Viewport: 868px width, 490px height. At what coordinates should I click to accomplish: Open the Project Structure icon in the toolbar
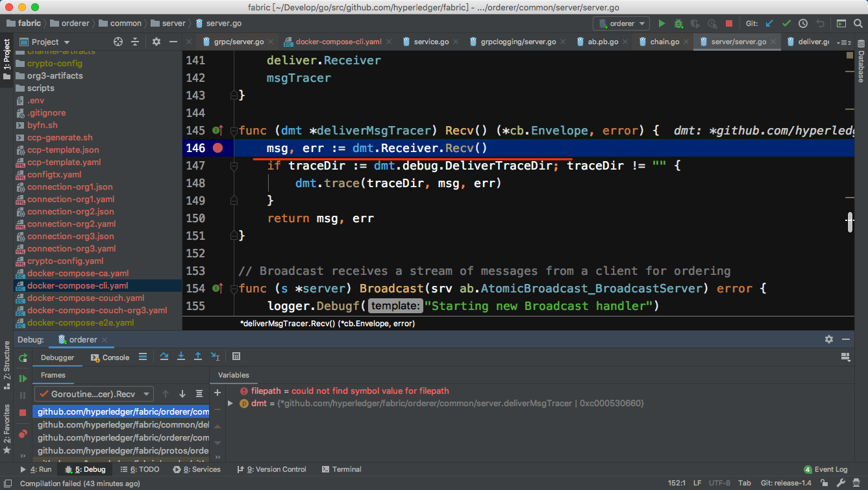[841, 23]
